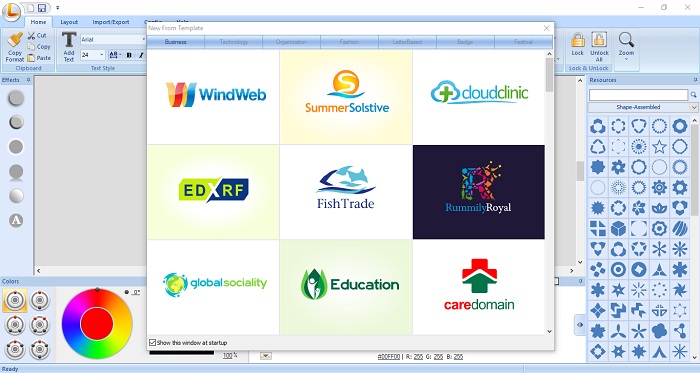The width and height of the screenshot is (700, 373).
Task: Uncheck Show this window at startup
Action: (153, 343)
